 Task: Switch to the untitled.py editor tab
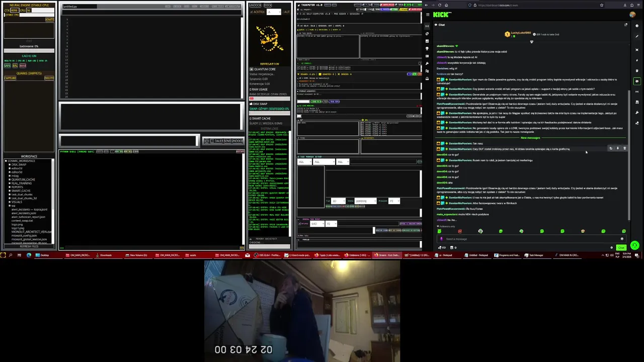point(79,7)
